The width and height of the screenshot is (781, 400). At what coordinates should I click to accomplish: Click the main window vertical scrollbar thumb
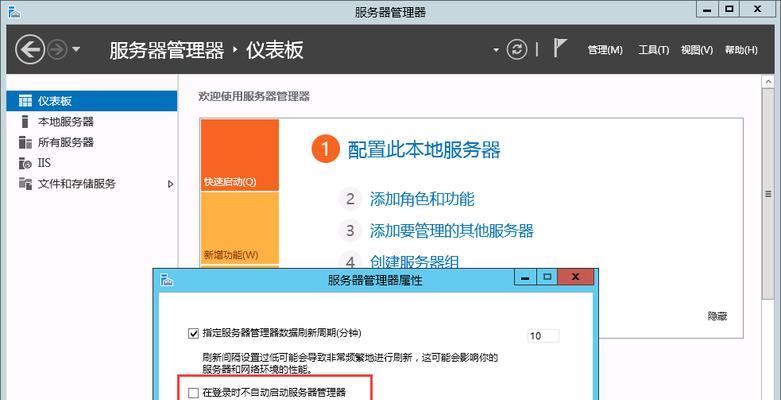(x=769, y=194)
